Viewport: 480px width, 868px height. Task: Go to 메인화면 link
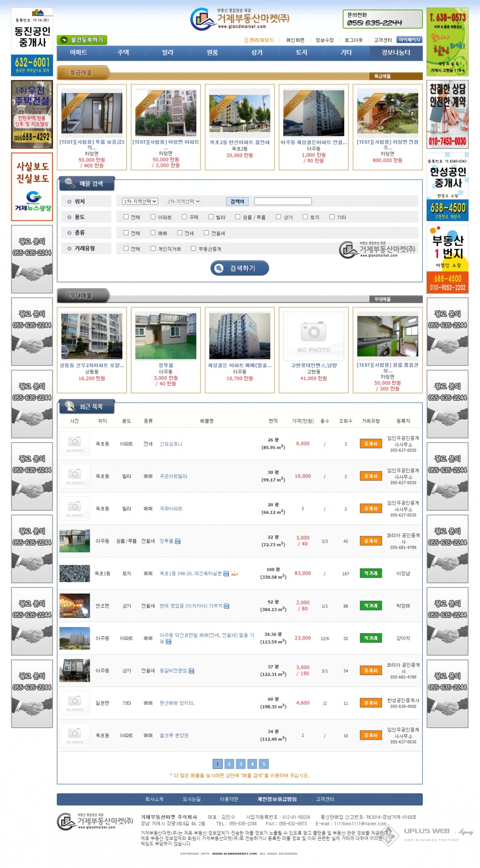pyautogui.click(x=295, y=40)
